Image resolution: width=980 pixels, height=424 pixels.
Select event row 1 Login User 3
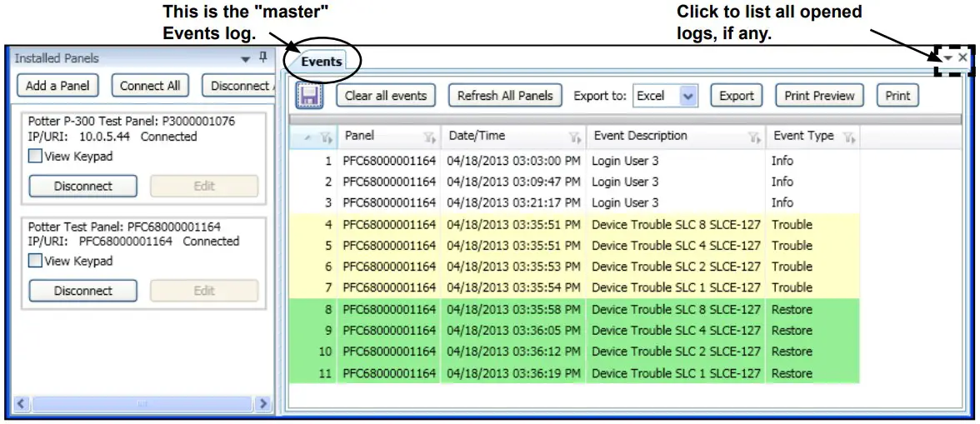pos(575,161)
